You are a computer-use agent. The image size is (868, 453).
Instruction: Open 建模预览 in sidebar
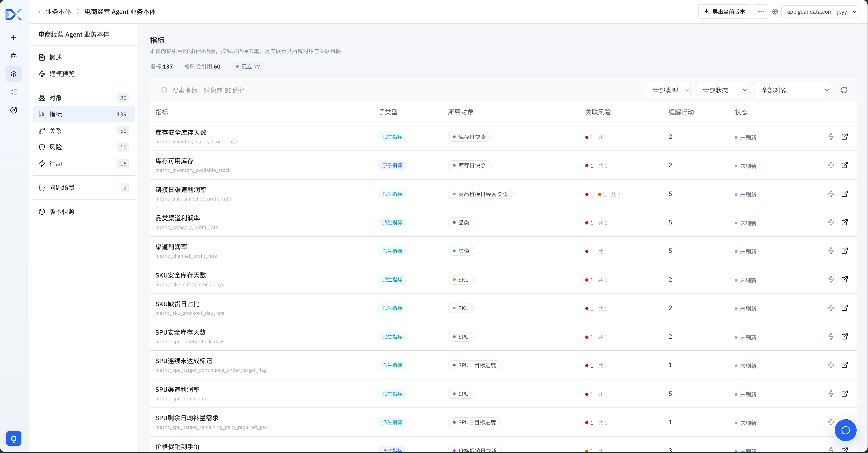click(x=84, y=74)
